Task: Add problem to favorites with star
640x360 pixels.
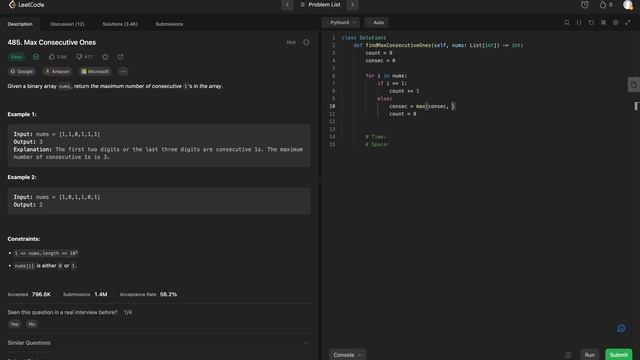Action: coord(105,57)
